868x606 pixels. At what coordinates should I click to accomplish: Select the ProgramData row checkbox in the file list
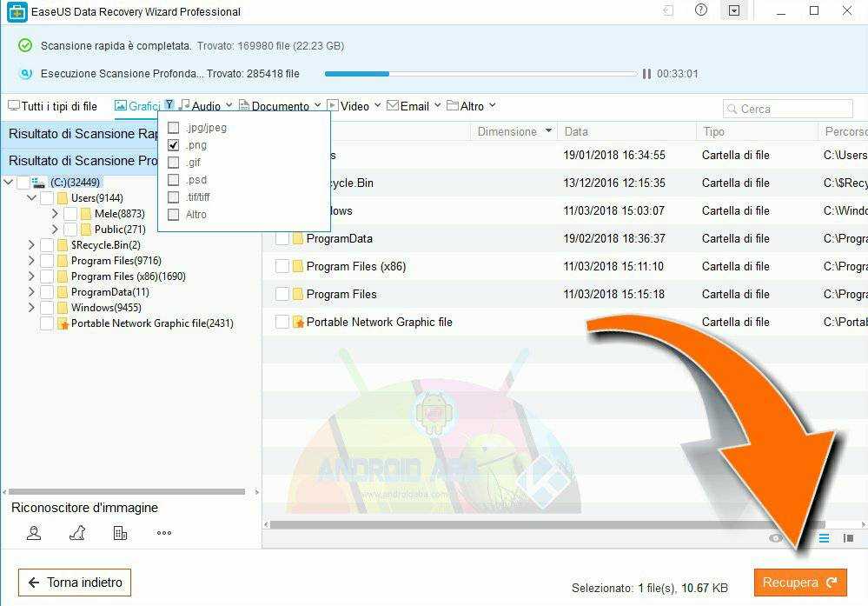coord(282,239)
